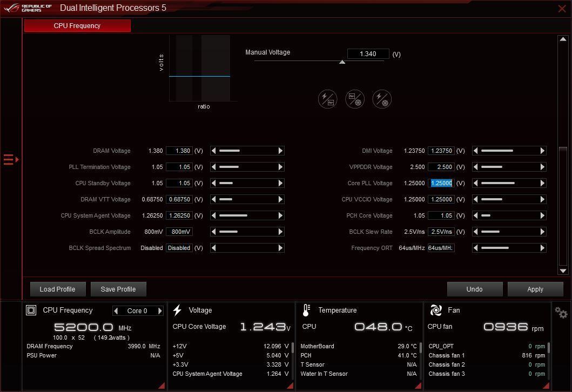Click the voltage/graph circular icon

(x=327, y=99)
